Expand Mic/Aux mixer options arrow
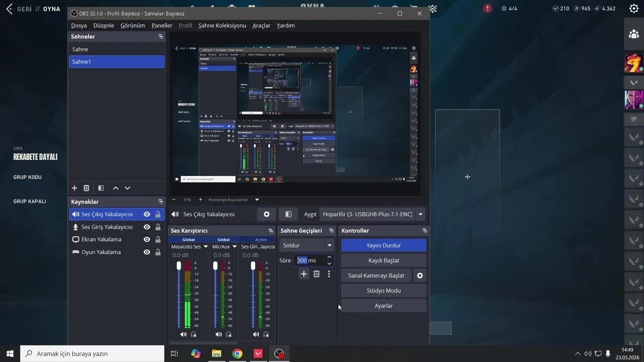Viewport: 644px width, 362px height. point(234,247)
